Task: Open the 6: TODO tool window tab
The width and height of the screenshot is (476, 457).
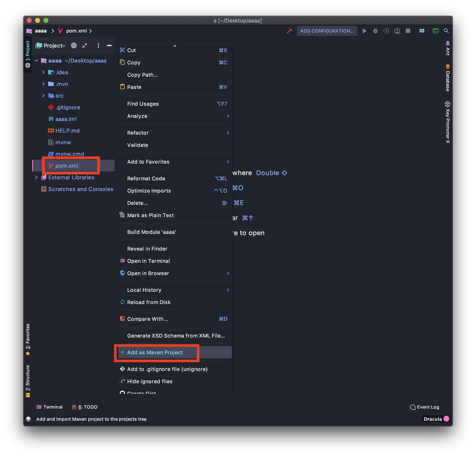Action: pos(84,407)
